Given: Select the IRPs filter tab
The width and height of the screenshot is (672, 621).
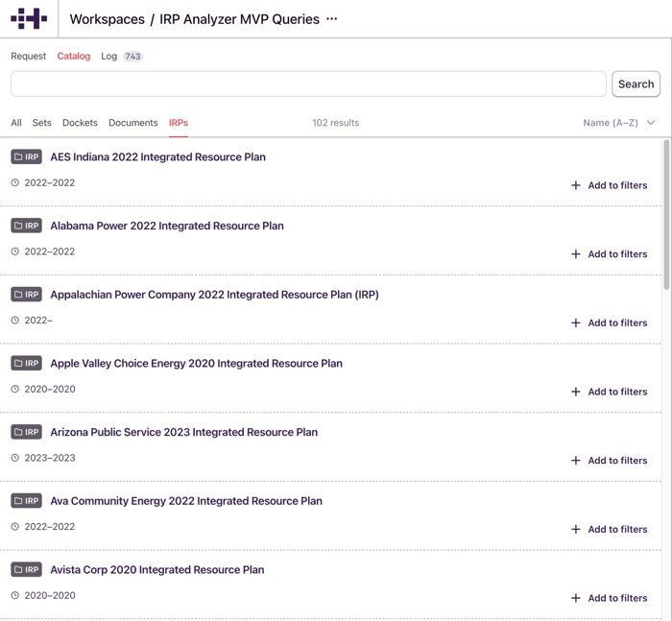Looking at the screenshot, I should pos(179,123).
